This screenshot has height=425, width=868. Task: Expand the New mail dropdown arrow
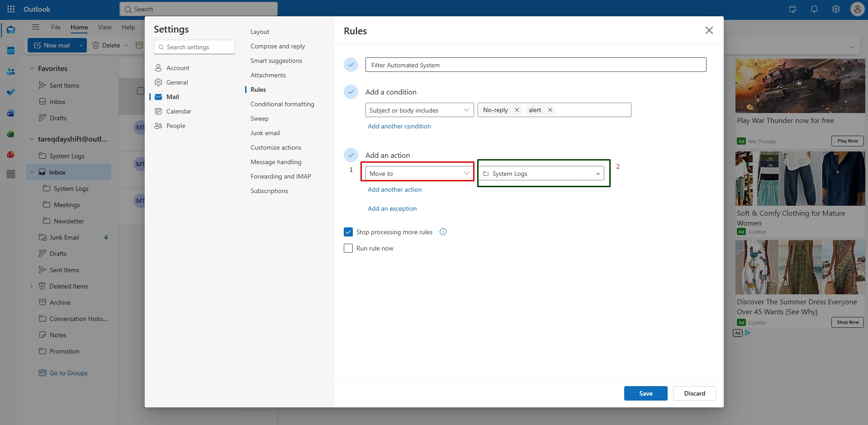point(81,45)
